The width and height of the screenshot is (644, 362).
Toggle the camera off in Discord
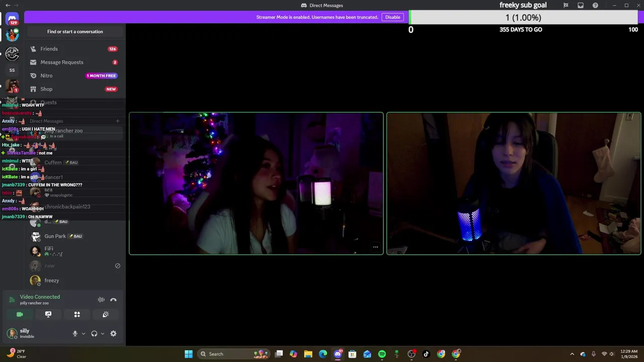click(x=20, y=314)
